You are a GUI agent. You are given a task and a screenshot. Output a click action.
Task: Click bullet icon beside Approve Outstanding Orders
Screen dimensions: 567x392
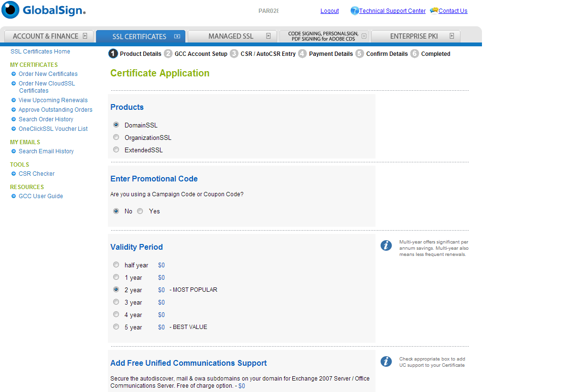(x=13, y=109)
